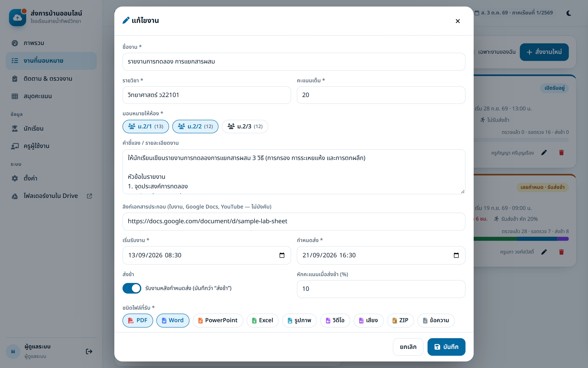The height and width of the screenshot is (368, 588).
Task: Toggle Word file type chip
Action: click(173, 320)
